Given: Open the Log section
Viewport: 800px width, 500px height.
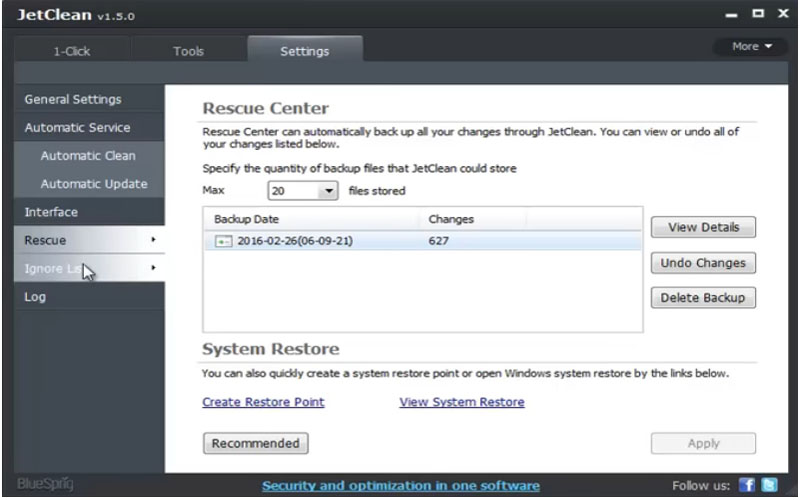Looking at the screenshot, I should [89, 296].
